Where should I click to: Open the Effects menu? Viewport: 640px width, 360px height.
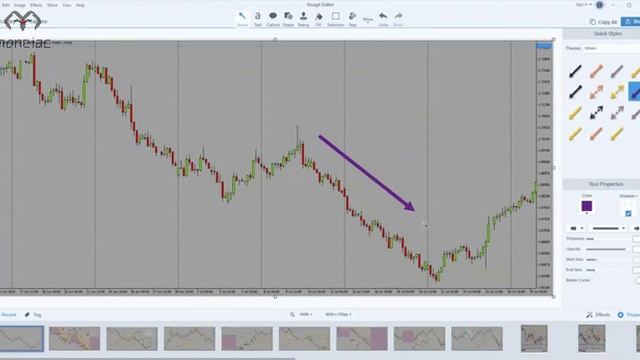click(36, 5)
